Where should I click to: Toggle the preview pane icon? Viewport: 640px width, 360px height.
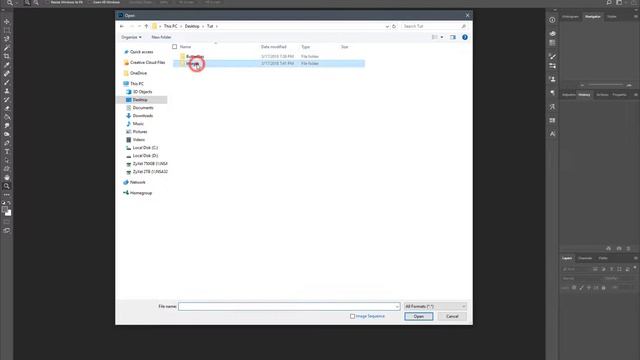click(453, 37)
